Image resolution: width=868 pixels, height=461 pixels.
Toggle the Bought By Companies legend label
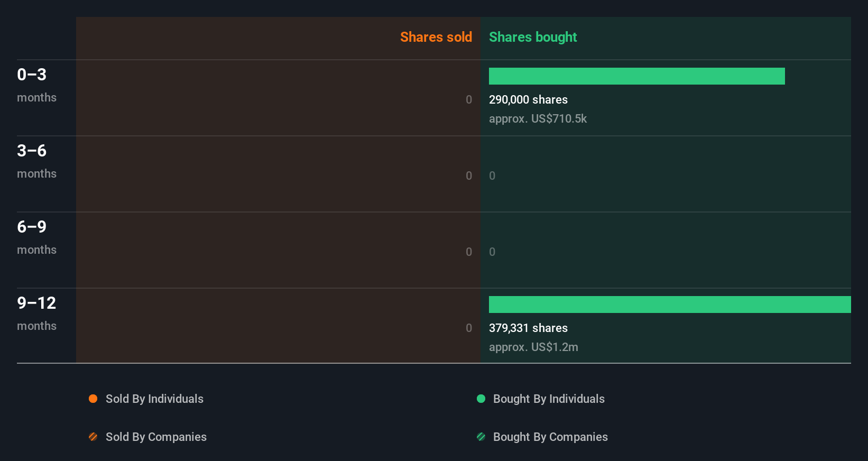coord(550,437)
